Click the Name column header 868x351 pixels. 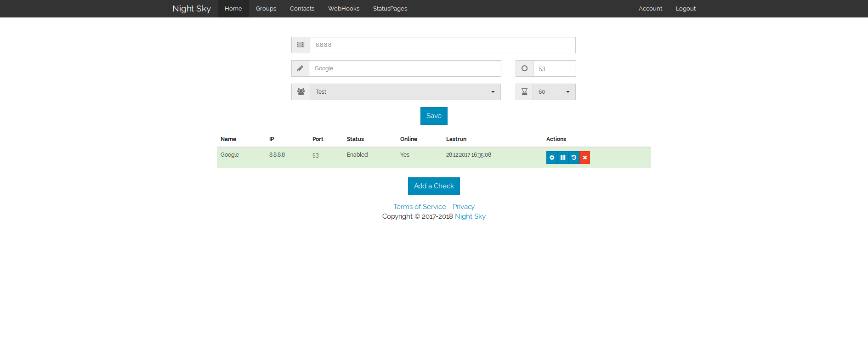click(x=228, y=139)
